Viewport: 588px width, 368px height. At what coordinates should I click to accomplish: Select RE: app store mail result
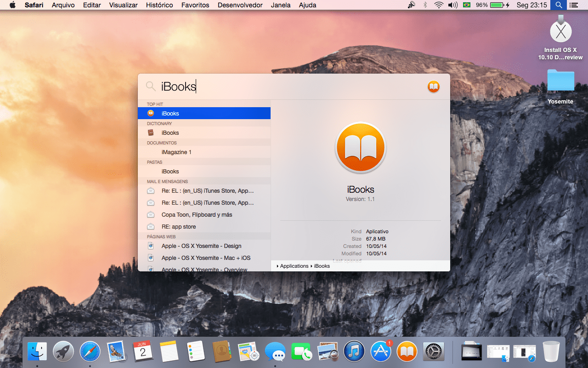click(x=204, y=226)
